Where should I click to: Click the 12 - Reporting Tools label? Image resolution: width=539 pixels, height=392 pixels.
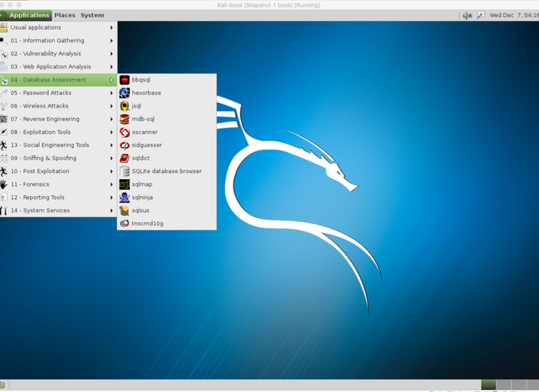coord(37,197)
